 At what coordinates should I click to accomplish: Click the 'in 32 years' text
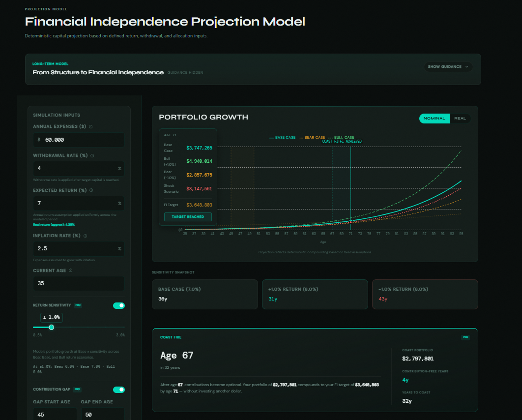click(170, 368)
